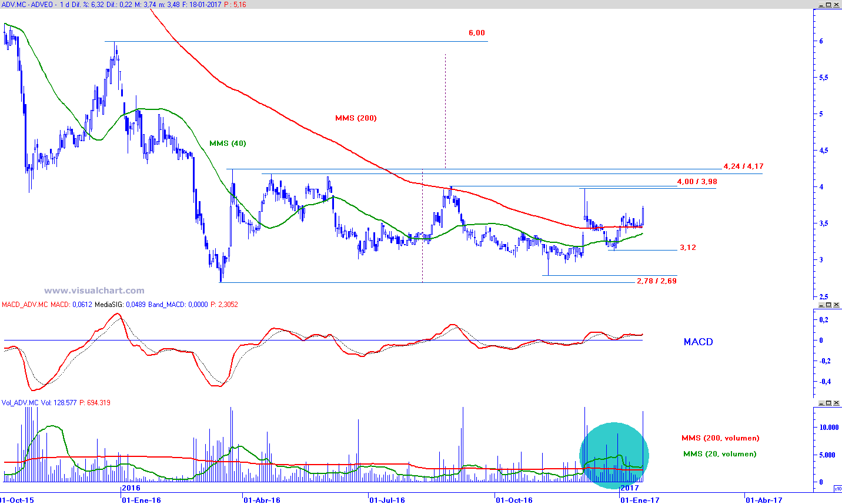Click the 01-Oct-15 date axis label
The height and width of the screenshot is (504, 842).
[17, 500]
